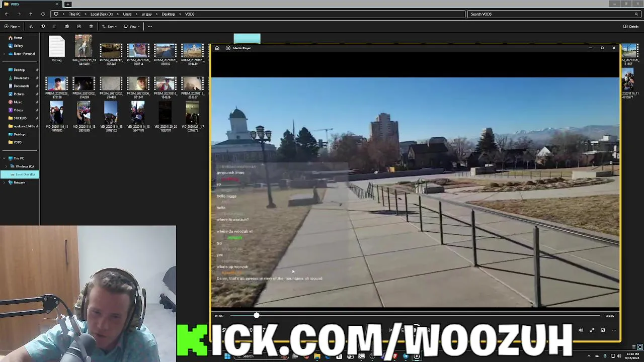Viewport: 644px width, 362px height.
Task: Open the New item menu
Action: coord(12,27)
